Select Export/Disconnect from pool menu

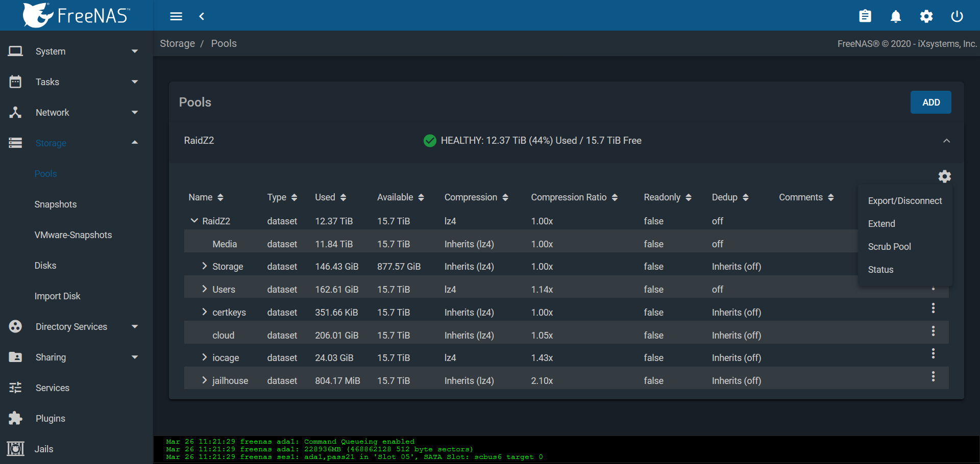point(905,201)
